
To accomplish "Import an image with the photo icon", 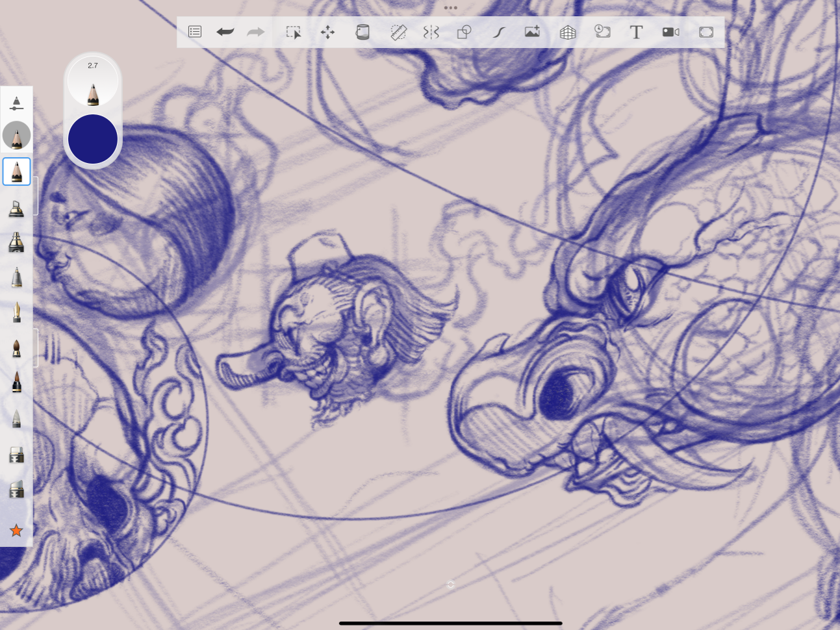I will point(532,32).
